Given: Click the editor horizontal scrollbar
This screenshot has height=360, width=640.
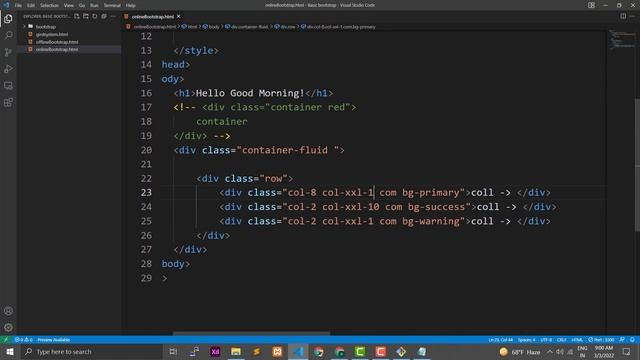Looking at the screenshot, I should coord(251,333).
